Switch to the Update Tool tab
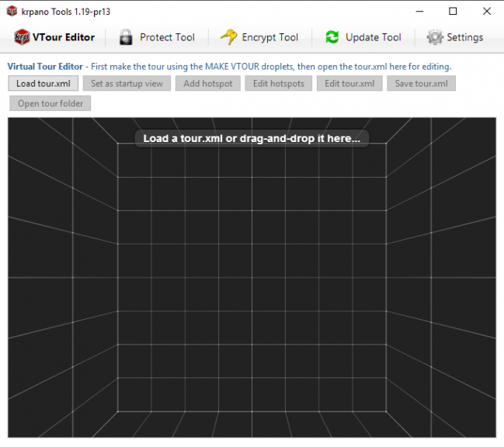Screen dimensions: 504x447 pyautogui.click(x=363, y=37)
